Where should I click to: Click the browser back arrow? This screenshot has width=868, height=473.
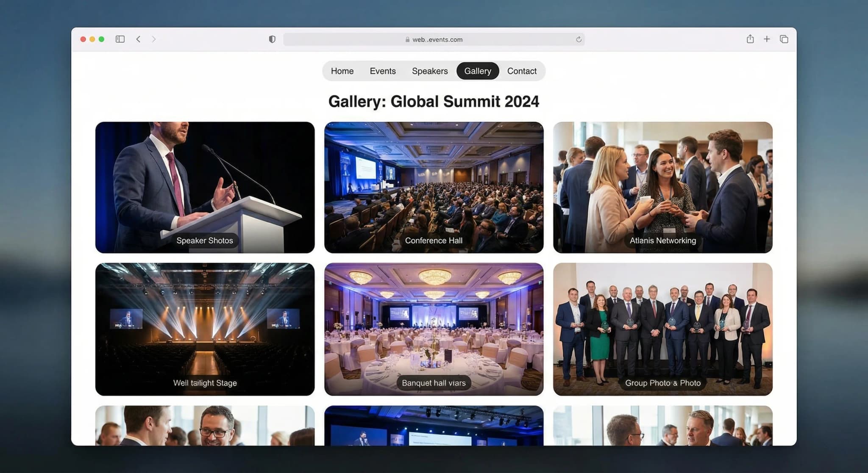pyautogui.click(x=138, y=39)
